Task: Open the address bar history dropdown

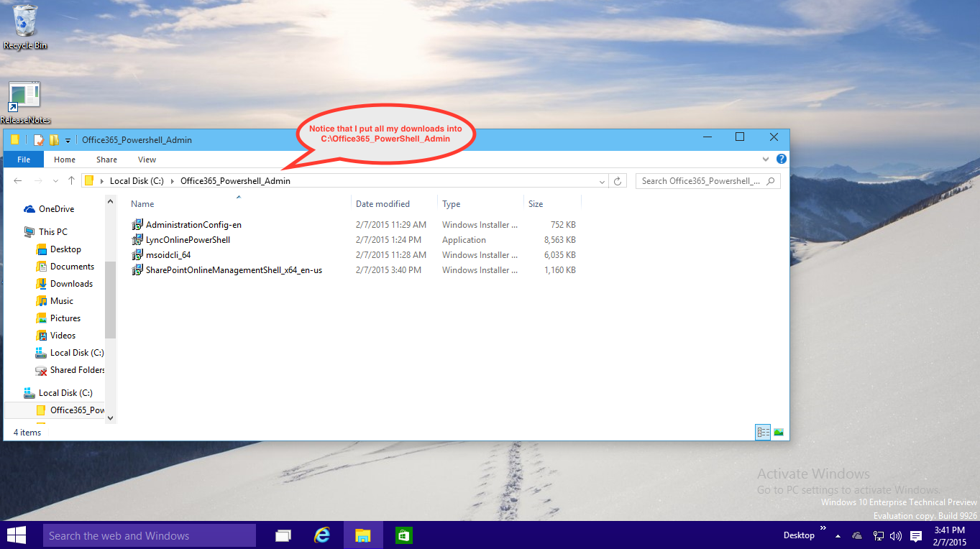Action: click(x=602, y=181)
